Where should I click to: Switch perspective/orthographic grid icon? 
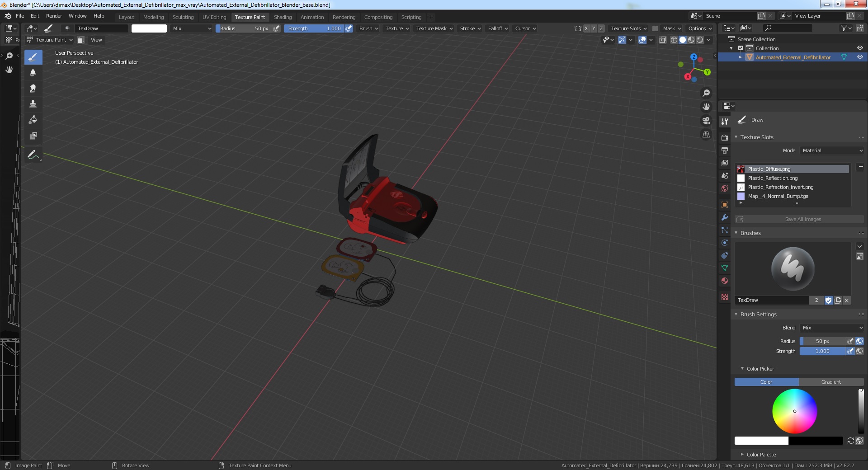[x=706, y=135]
